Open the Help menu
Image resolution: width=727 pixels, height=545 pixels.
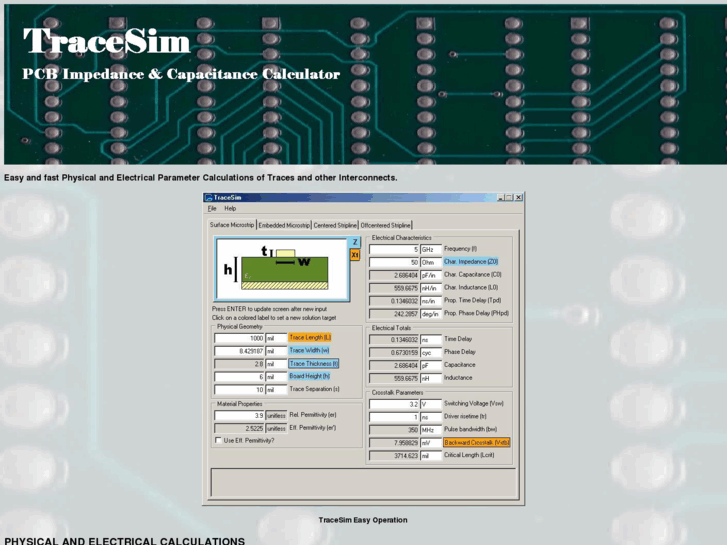[x=230, y=209]
